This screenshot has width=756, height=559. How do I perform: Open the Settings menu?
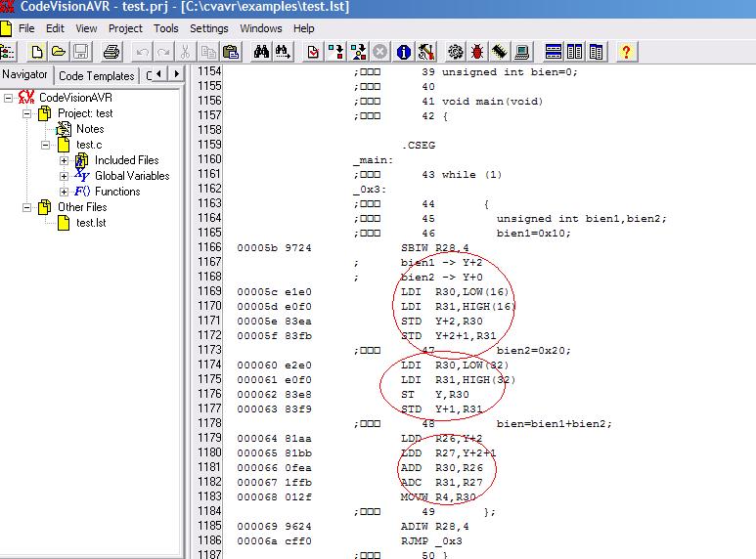pos(208,28)
